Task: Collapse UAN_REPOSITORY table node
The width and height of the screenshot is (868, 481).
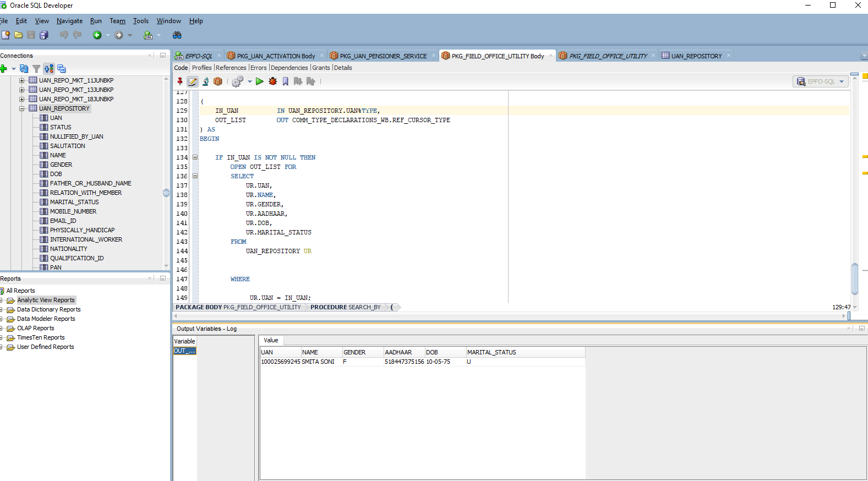Action: (x=22, y=108)
